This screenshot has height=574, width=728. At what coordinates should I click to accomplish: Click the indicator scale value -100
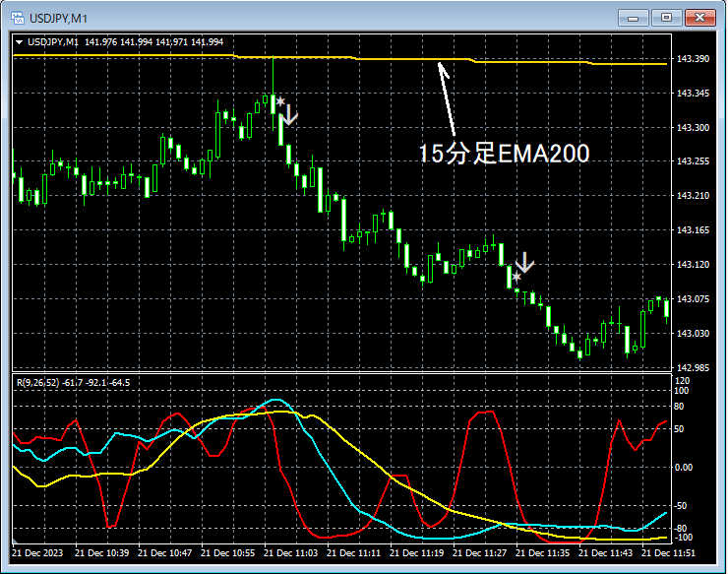click(x=682, y=538)
